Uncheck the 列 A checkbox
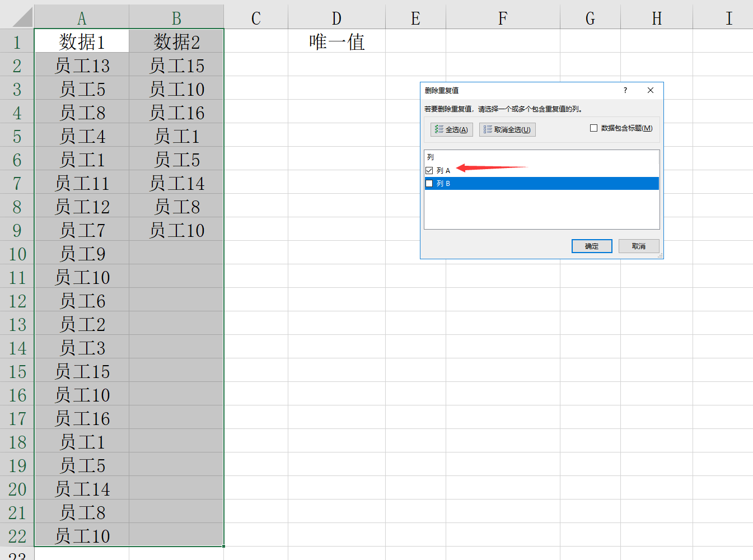753x560 pixels. (x=429, y=170)
